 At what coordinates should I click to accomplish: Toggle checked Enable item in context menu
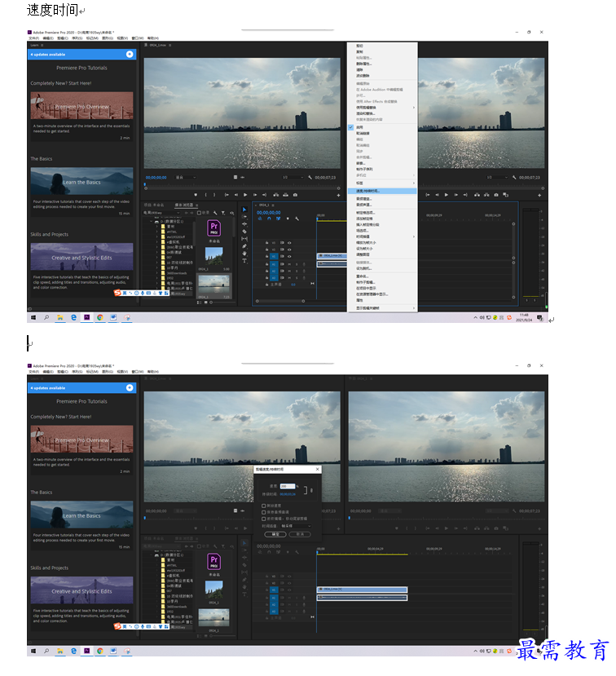(x=382, y=127)
